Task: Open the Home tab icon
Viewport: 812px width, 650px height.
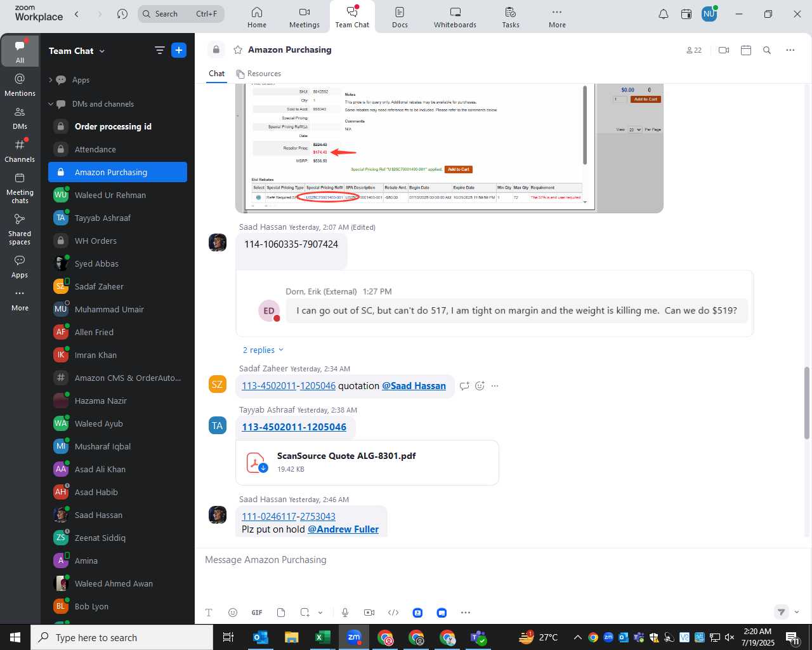Action: (257, 17)
